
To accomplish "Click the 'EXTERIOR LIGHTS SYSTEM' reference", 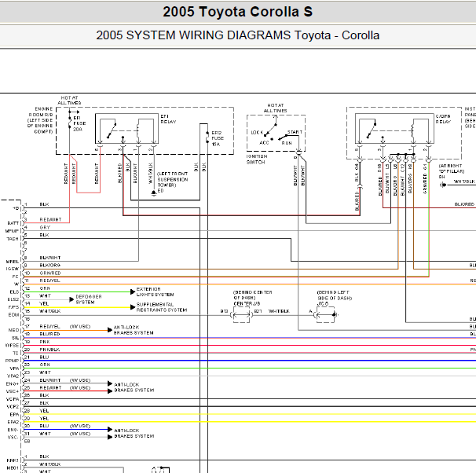I will 155,292.
